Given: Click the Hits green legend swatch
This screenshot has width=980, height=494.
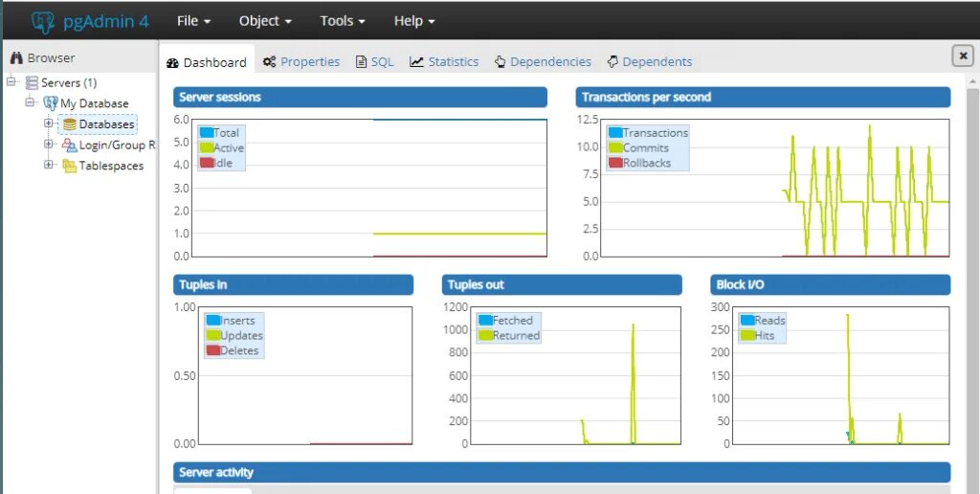Looking at the screenshot, I should (747, 335).
